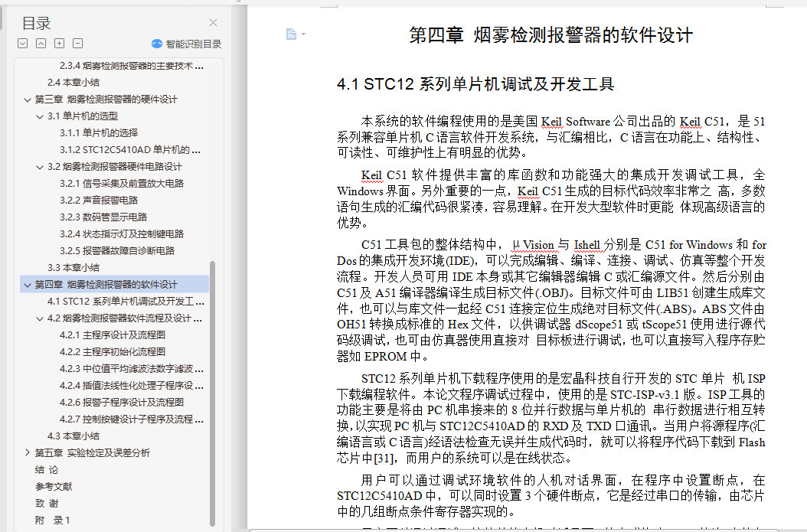
Task: Collapse the 4.2 软件流程及设计 chevron
Action: 40,318
